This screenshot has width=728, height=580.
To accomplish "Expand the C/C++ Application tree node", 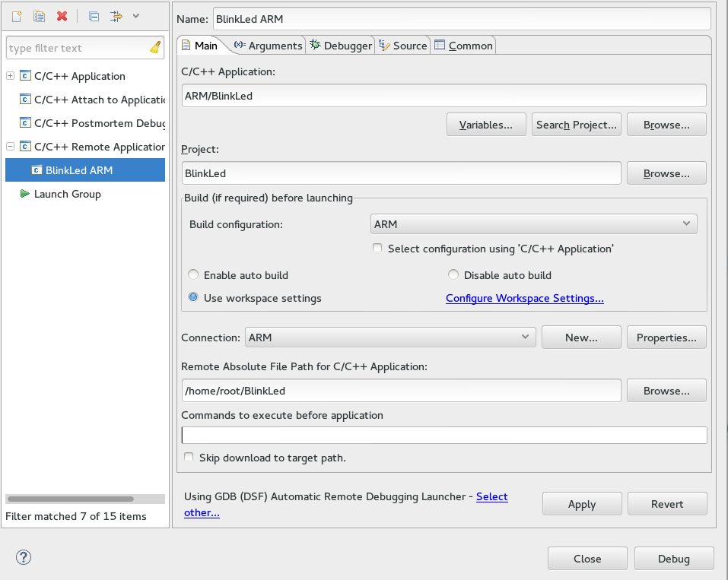I will [10, 76].
